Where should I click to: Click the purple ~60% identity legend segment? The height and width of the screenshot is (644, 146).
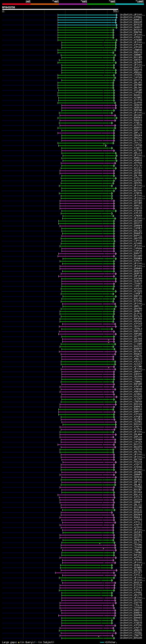(x=73, y=4)
